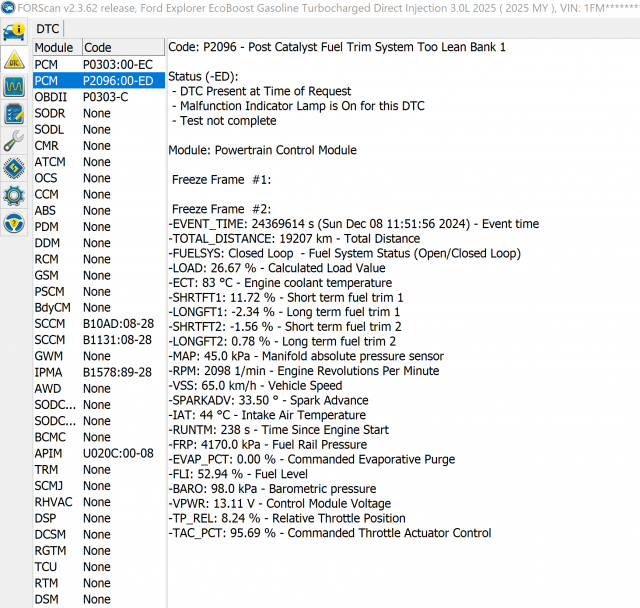Select the DTC warning triangle icon

point(14,60)
